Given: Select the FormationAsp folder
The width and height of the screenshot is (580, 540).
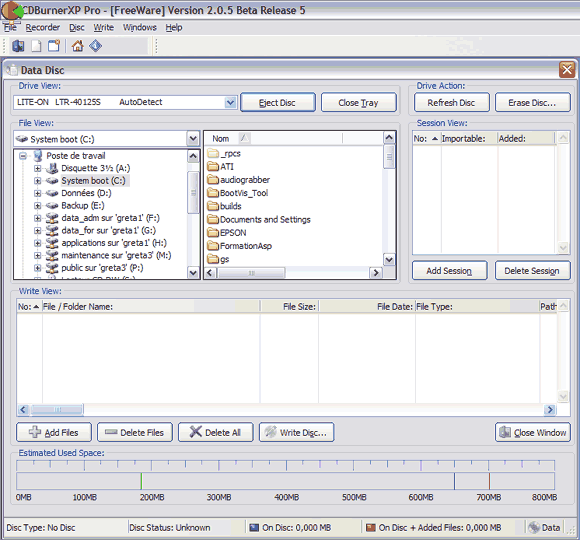Looking at the screenshot, I should pos(246,246).
